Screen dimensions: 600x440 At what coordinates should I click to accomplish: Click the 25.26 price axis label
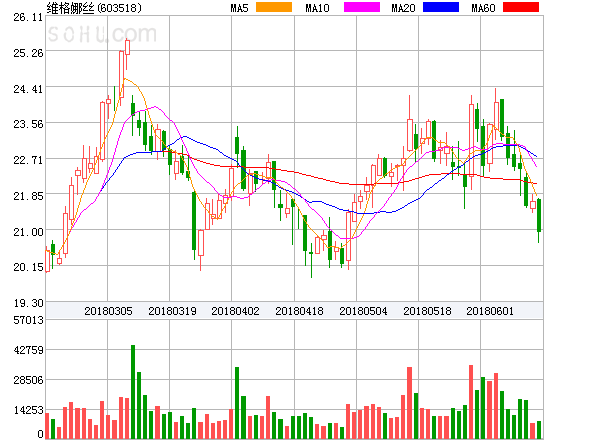28,53
